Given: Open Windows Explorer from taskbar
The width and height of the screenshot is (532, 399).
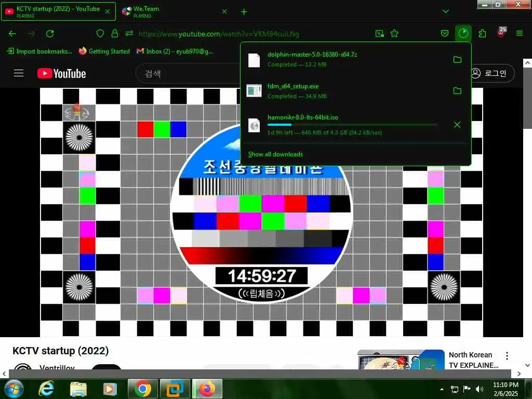Looking at the screenshot, I should pos(78,389).
